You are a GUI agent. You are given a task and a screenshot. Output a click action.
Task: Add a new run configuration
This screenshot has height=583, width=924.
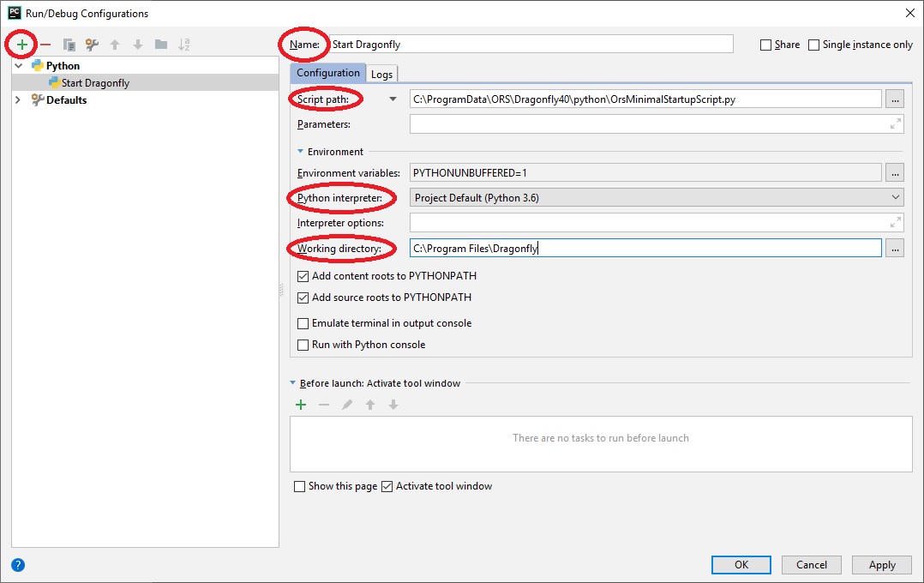pyautogui.click(x=21, y=44)
